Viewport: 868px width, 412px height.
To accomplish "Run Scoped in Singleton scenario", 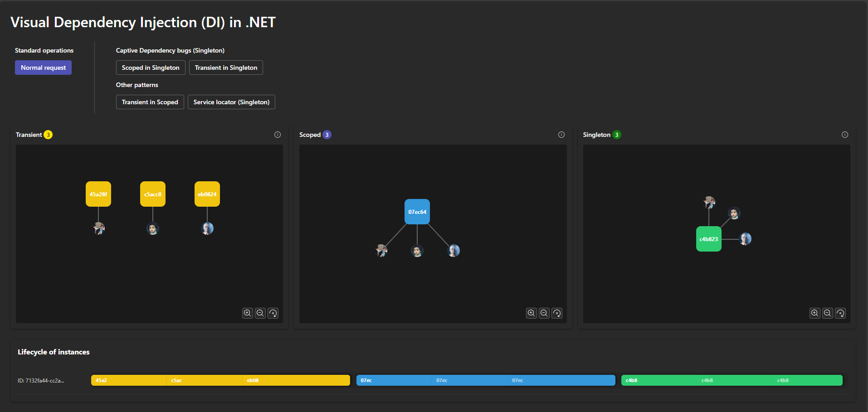I will (151, 68).
